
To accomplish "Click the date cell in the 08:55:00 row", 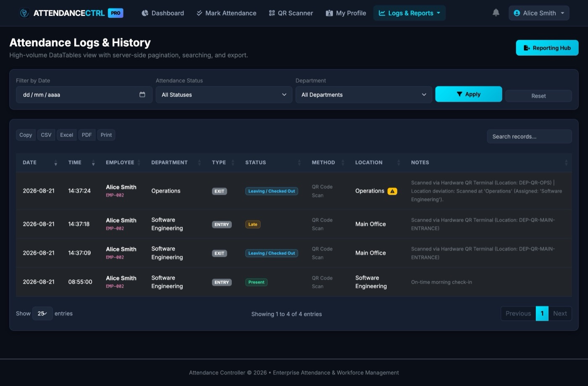I will click(39, 282).
